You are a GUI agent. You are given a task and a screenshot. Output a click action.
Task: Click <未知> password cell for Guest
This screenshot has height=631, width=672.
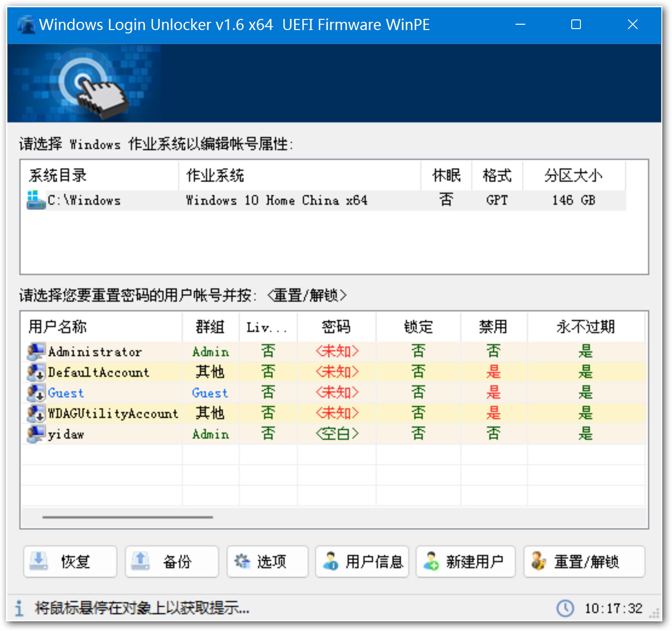click(x=337, y=393)
